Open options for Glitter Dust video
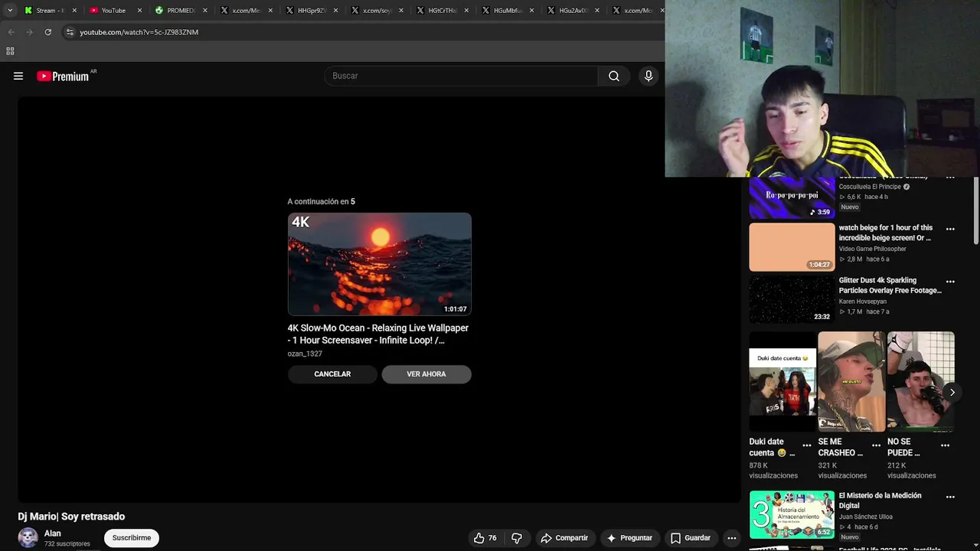This screenshot has width=980, height=551. click(x=950, y=282)
